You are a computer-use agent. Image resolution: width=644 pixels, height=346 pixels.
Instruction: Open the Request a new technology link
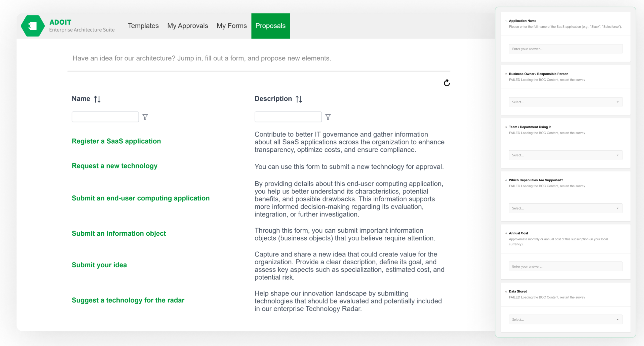[x=114, y=166]
